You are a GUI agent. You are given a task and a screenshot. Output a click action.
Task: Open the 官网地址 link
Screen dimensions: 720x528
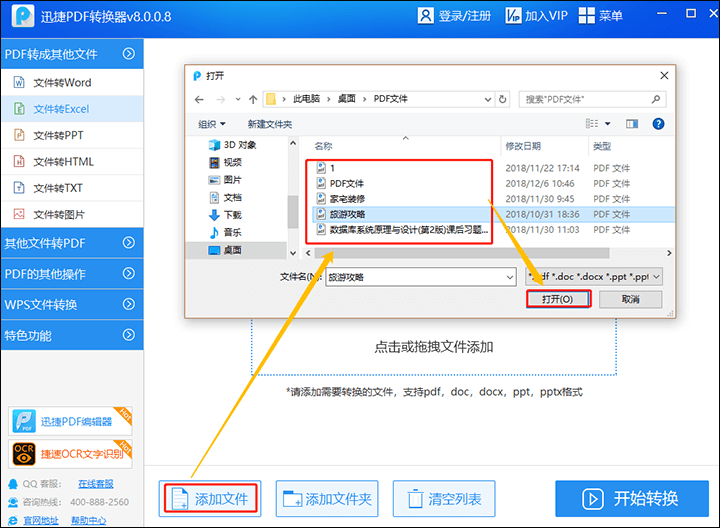[x=41, y=521]
